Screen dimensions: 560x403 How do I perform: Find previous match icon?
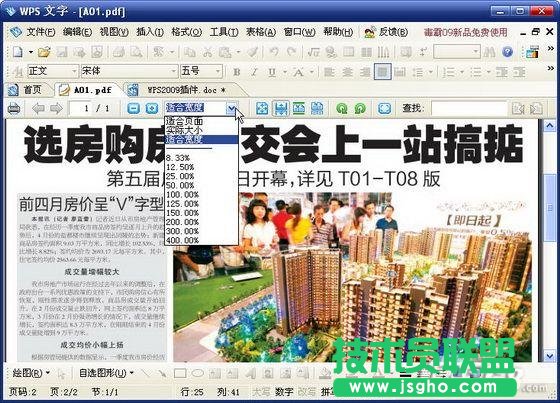518,108
